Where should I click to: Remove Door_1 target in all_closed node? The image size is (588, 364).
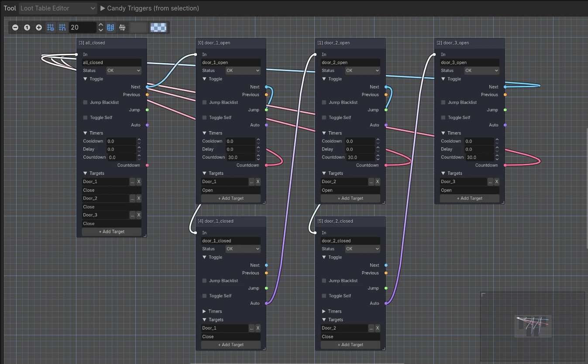[139, 181]
